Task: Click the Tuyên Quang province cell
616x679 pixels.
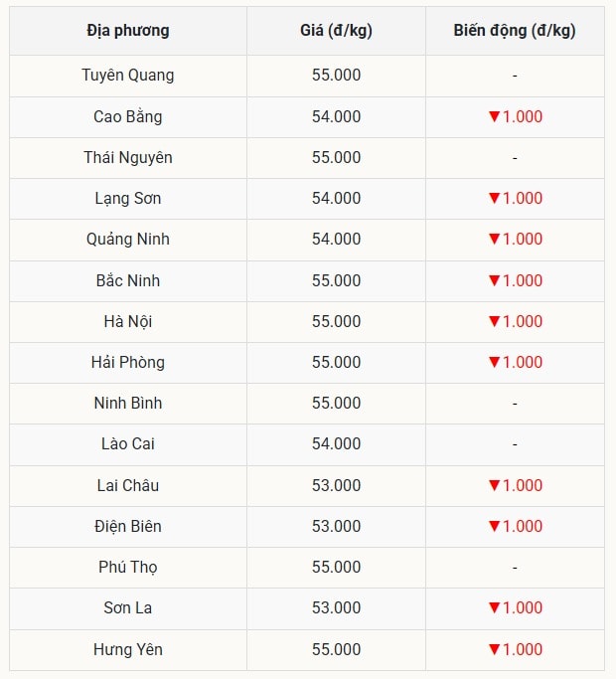Action: coord(128,76)
